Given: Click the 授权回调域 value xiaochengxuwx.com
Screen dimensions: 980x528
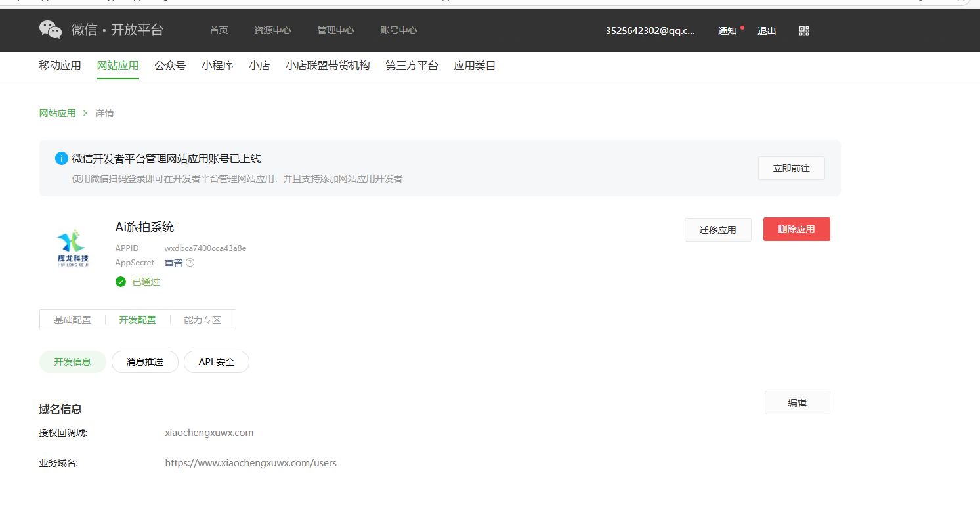Looking at the screenshot, I should pos(209,433).
